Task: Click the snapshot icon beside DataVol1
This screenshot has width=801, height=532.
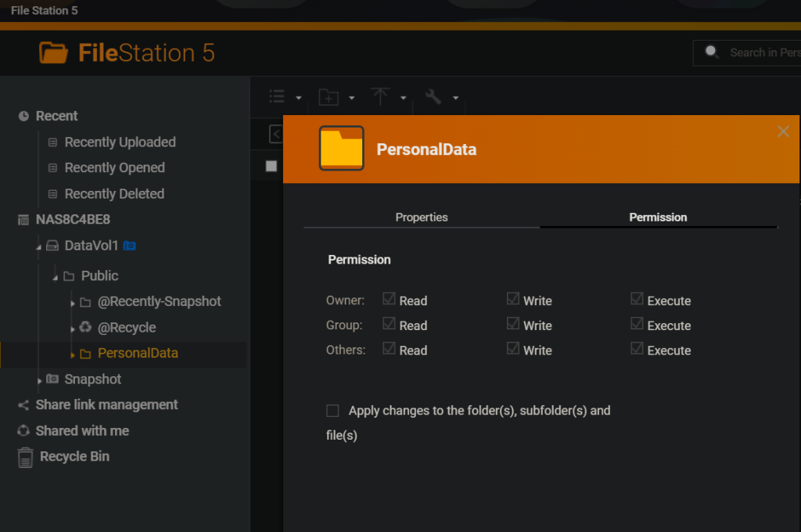Action: [130, 246]
